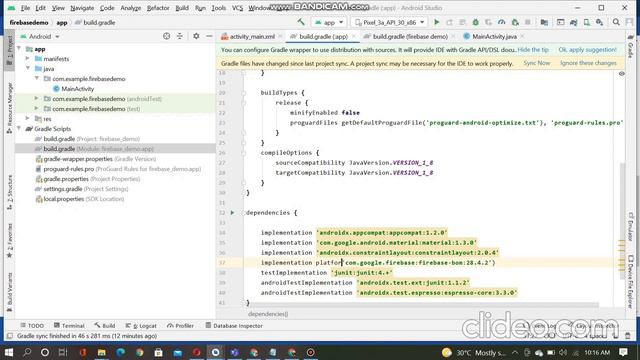Open Favorites side tab
Image resolution: width=640 pixels, height=360 pixels.
point(9,240)
